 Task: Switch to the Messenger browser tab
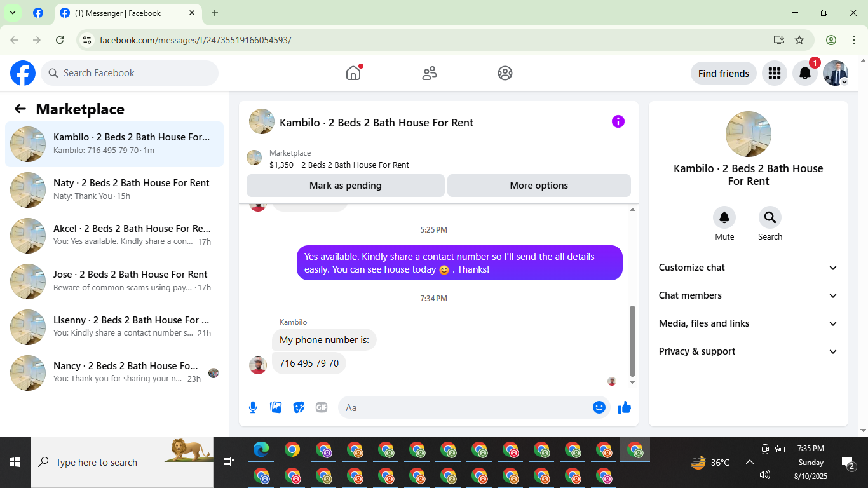click(128, 13)
